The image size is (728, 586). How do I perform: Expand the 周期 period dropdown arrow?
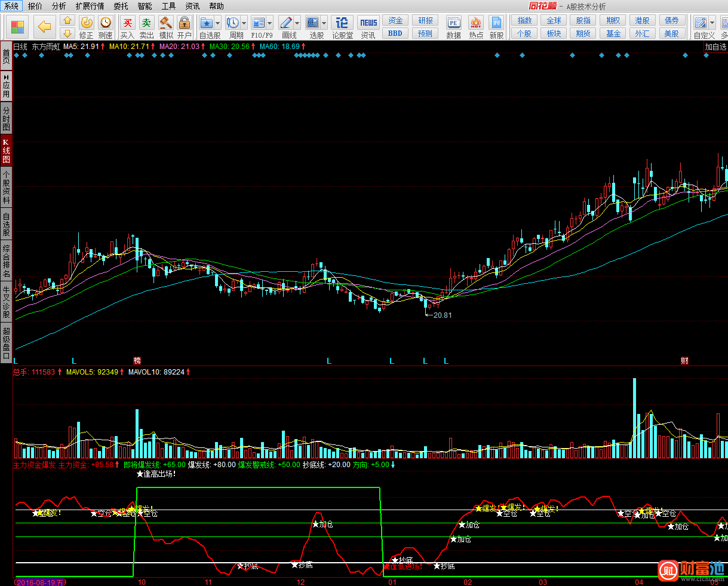pyautogui.click(x=244, y=23)
